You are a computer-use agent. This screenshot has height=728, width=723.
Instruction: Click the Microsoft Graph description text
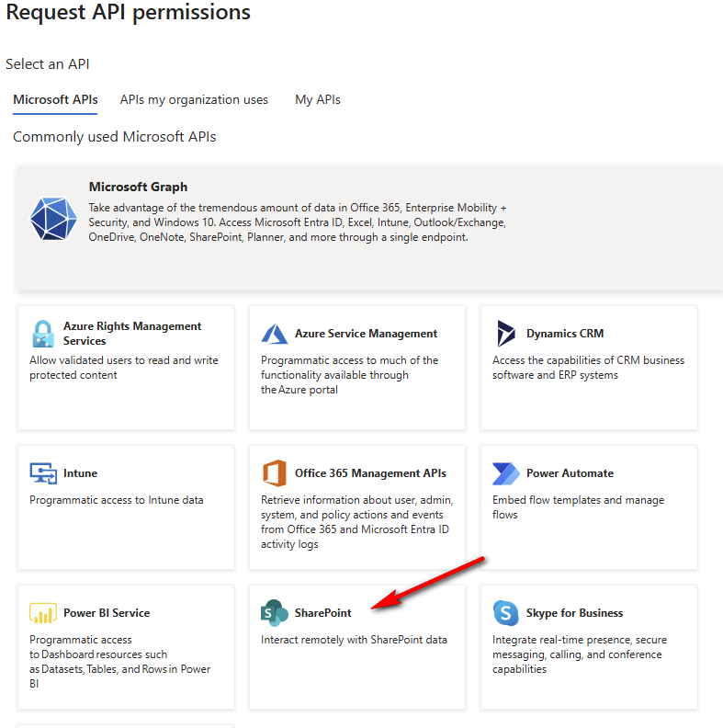[x=298, y=222]
